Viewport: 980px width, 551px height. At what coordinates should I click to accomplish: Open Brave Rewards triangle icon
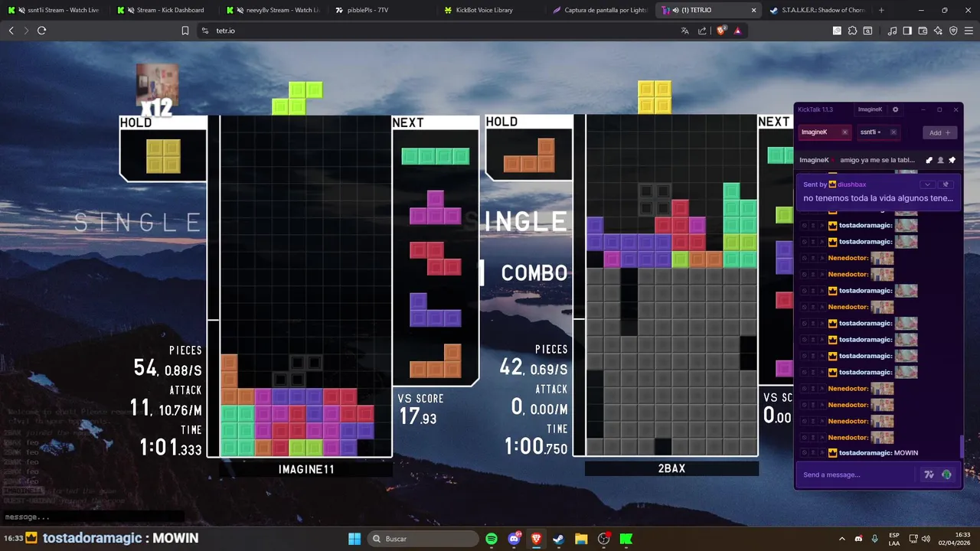click(x=737, y=31)
